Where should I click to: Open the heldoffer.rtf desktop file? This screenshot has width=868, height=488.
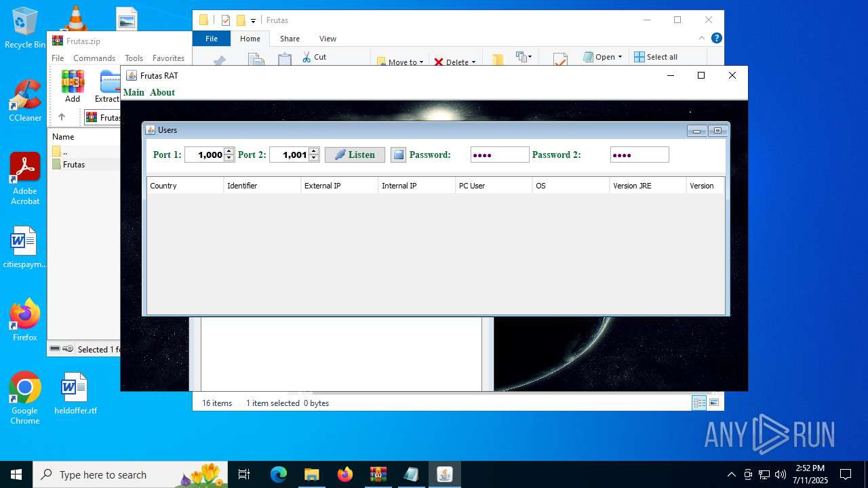coord(75,394)
